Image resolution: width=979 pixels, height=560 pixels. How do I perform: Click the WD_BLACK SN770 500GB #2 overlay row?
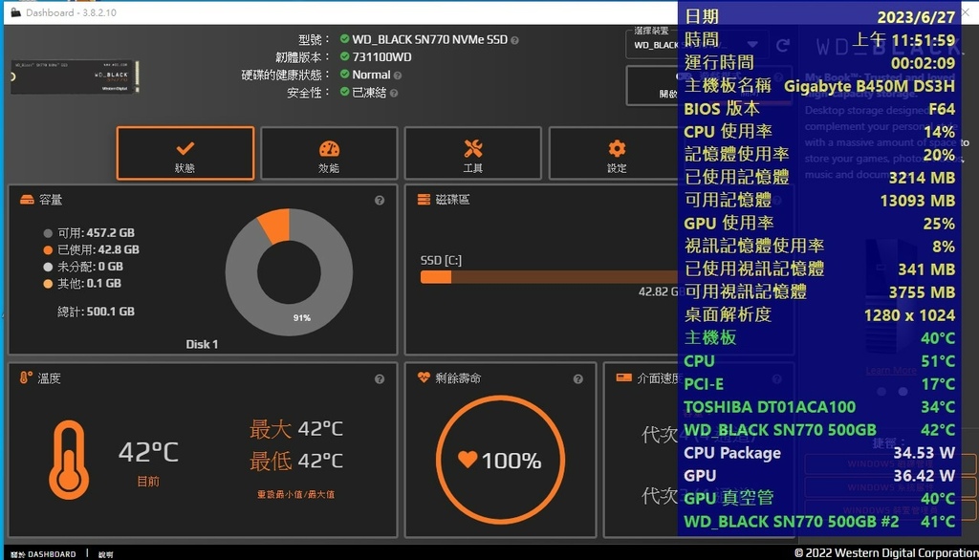click(819, 522)
